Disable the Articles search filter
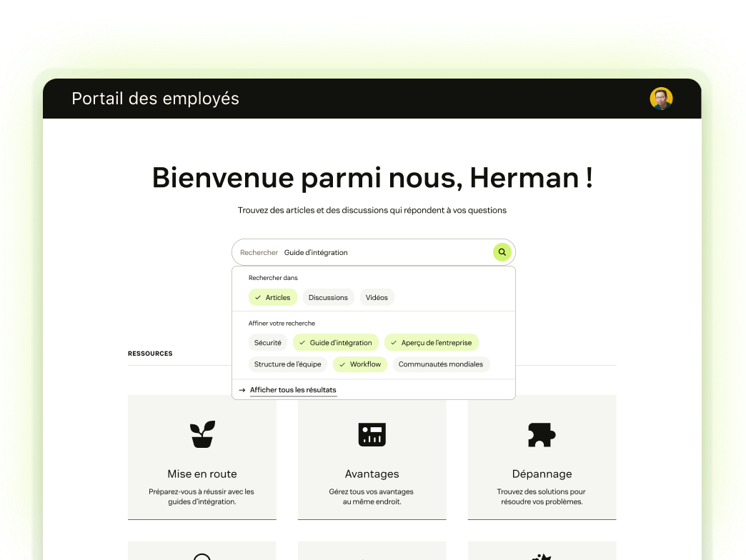Screen dimensions: 746x560 point(272,297)
